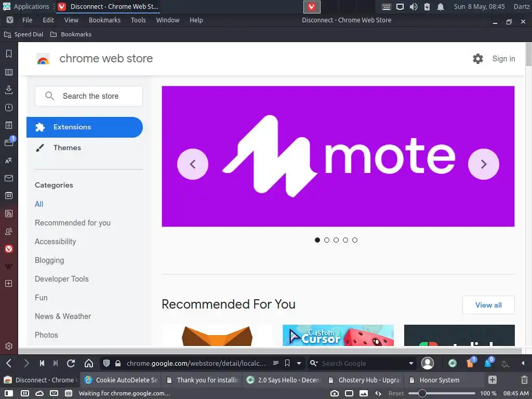Open the Bookmarks panel in sidebar
Image resolution: width=532 pixels, height=399 pixels.
pyautogui.click(x=9, y=54)
